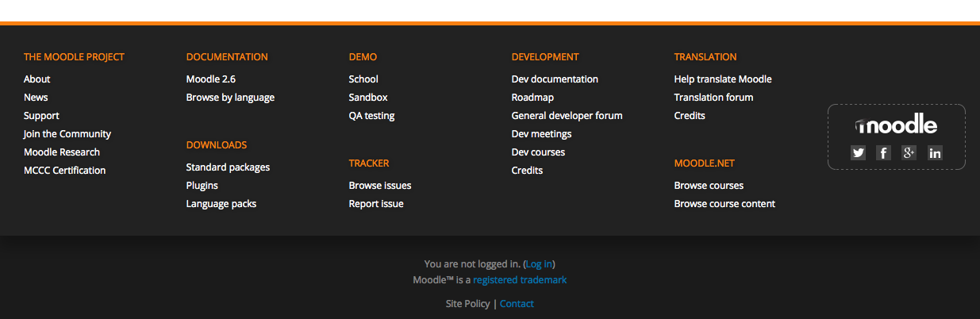Click the Contact link
The height and width of the screenshot is (319, 980).
517,304
